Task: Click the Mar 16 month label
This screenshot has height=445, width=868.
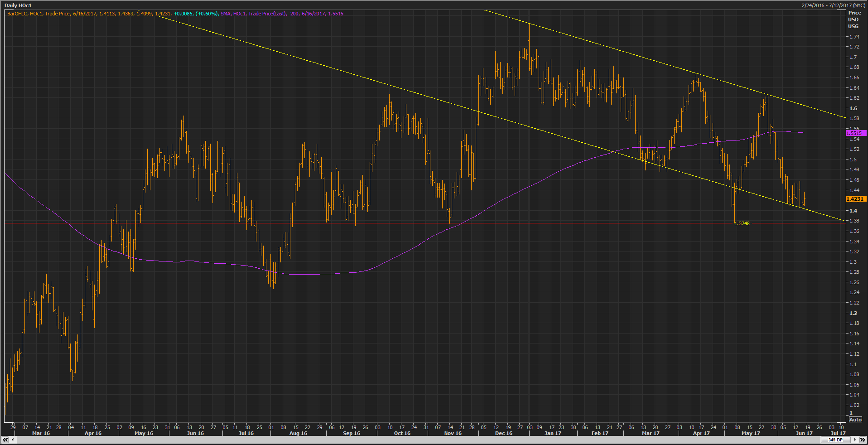Action: click(x=41, y=433)
